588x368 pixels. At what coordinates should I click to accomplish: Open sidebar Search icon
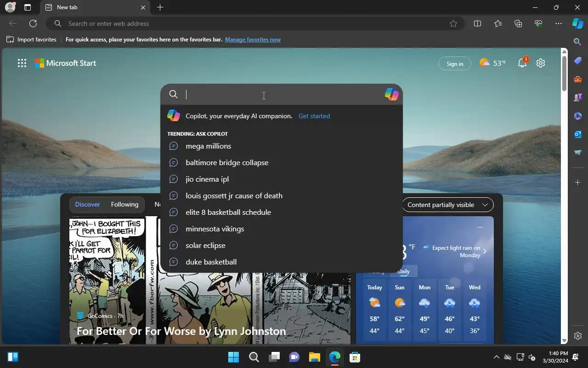578,42
